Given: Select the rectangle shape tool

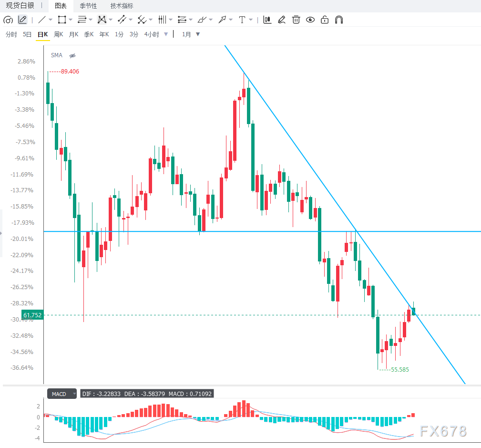Looking at the screenshot, I should pyautogui.click(x=62, y=20).
